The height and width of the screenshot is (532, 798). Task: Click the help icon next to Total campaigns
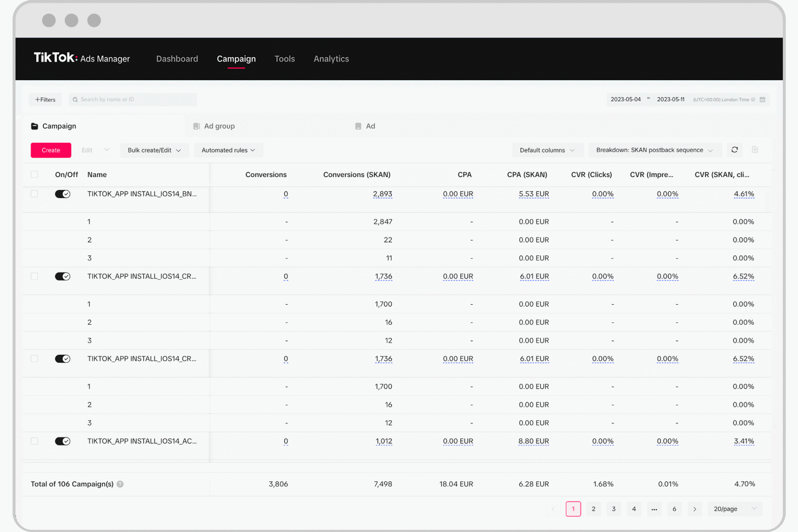[120, 484]
